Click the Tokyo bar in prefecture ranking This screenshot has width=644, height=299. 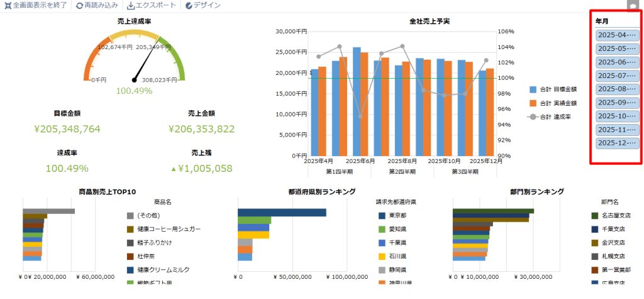(x=282, y=213)
